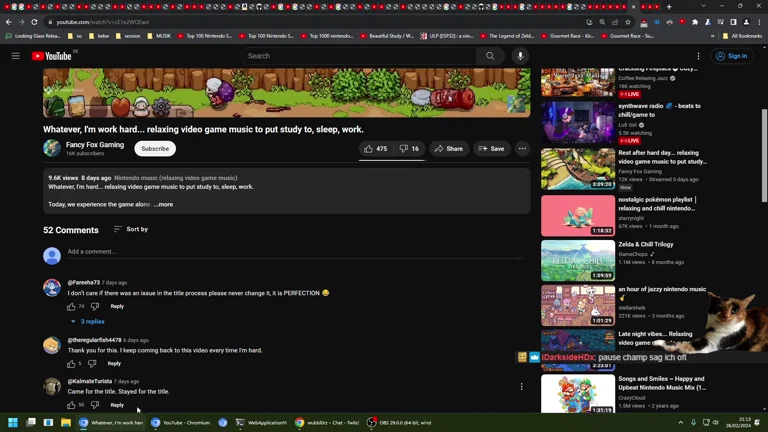Open the Sort by comments dropdown
Screen dimensions: 768x432
[130, 229]
